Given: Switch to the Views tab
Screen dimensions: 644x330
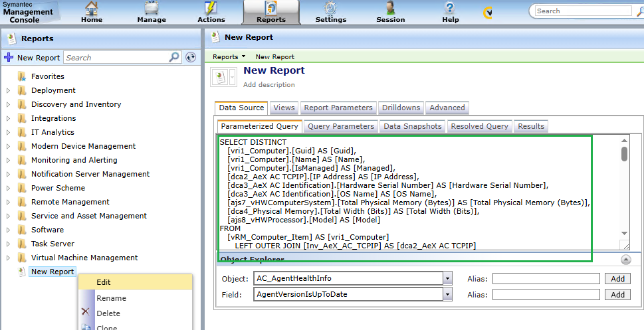Looking at the screenshot, I should point(284,108).
